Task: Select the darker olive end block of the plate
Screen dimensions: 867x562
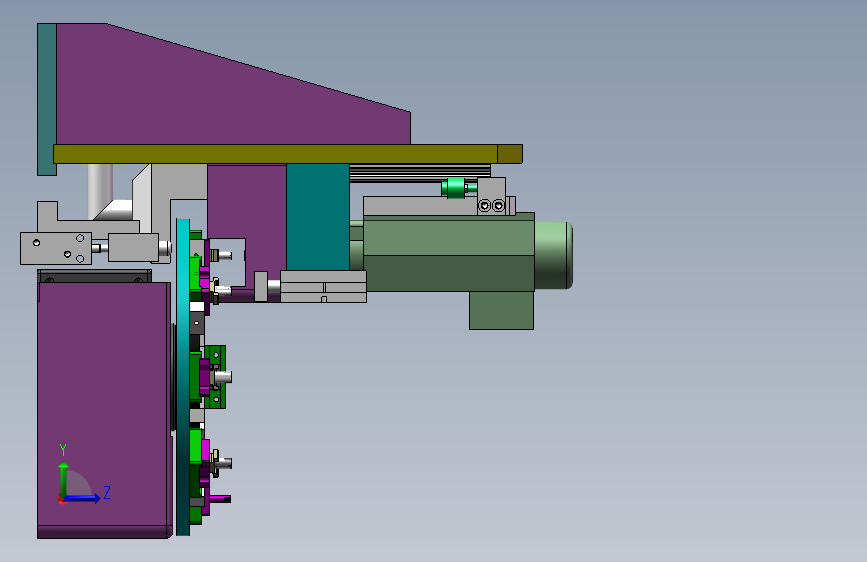Action: pos(510,154)
